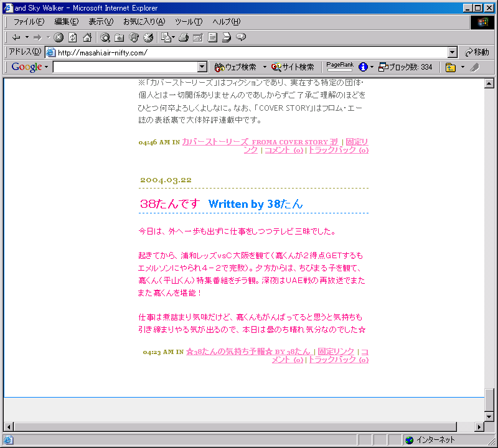Image resolution: width=498 pixels, height=448 pixels.
Task: Expand the up-folder button dropdown arrow
Action: coord(463,67)
